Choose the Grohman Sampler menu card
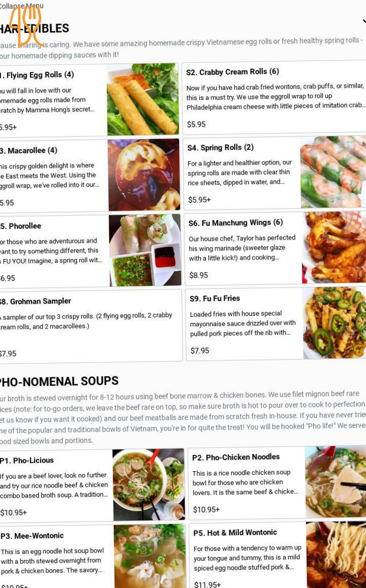The image size is (366, 588). pos(90,325)
